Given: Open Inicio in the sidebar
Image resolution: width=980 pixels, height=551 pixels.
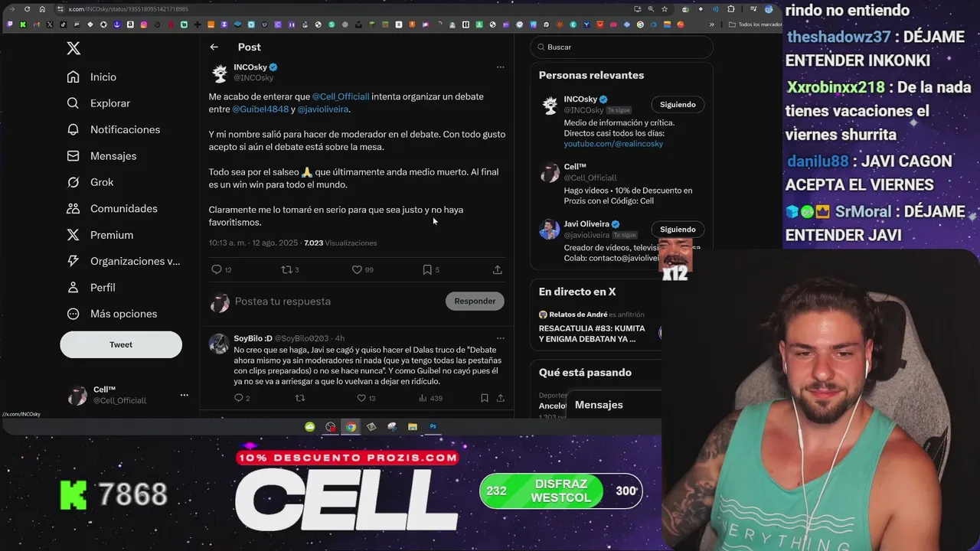Looking at the screenshot, I should point(92,77).
